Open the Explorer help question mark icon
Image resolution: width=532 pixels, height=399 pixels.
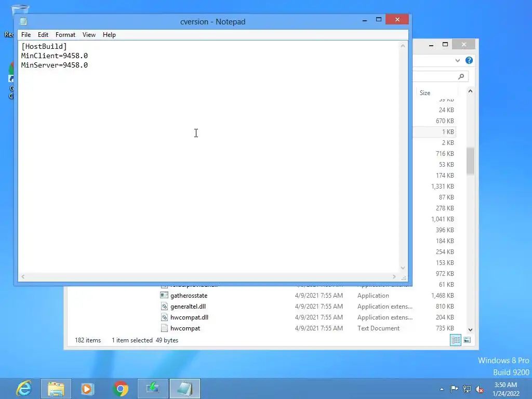[x=469, y=60]
